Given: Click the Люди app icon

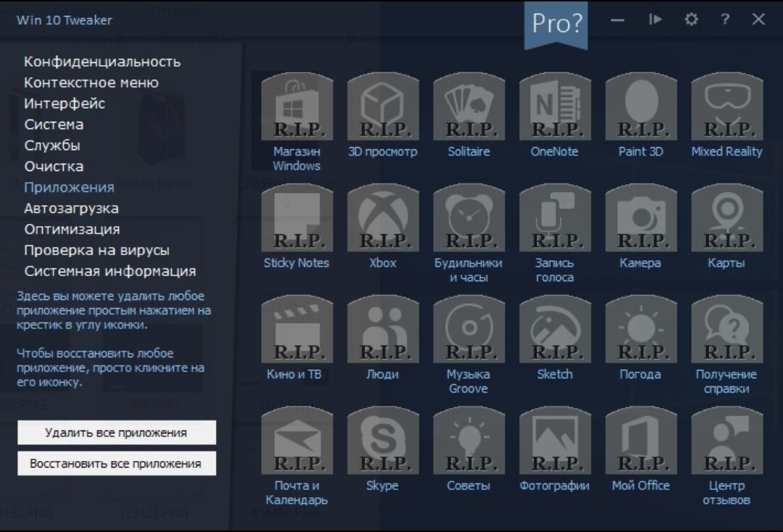Looking at the screenshot, I should (383, 329).
